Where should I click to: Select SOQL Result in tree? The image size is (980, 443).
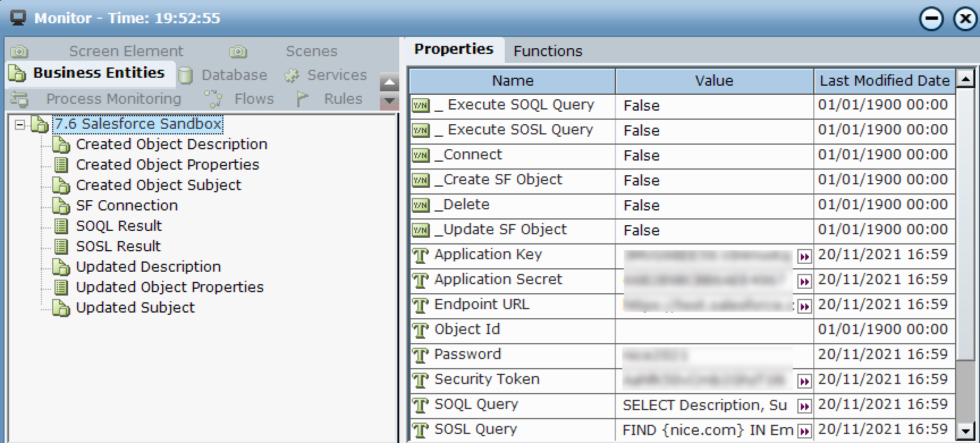pos(119,226)
